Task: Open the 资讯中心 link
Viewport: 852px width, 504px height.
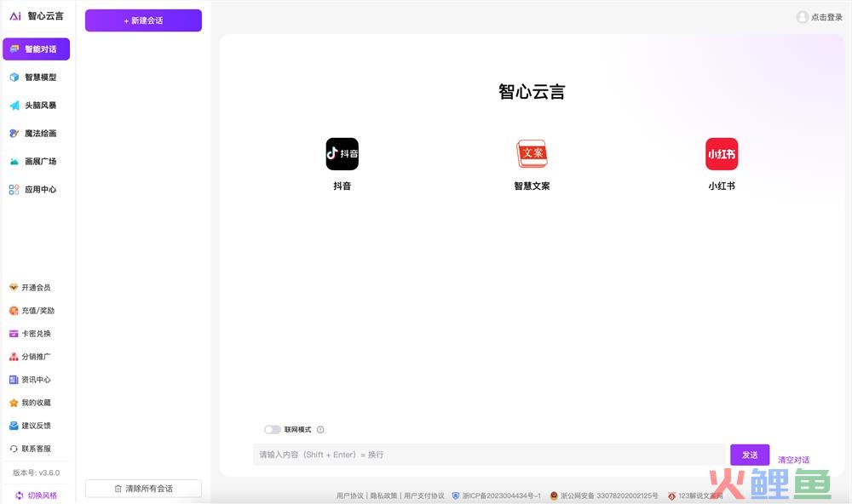Action: (x=36, y=380)
